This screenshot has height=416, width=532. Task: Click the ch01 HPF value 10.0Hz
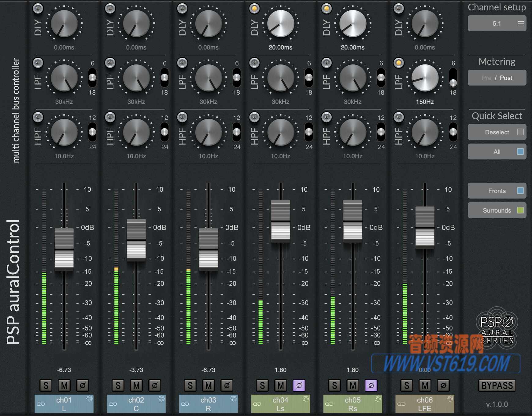tap(64, 156)
